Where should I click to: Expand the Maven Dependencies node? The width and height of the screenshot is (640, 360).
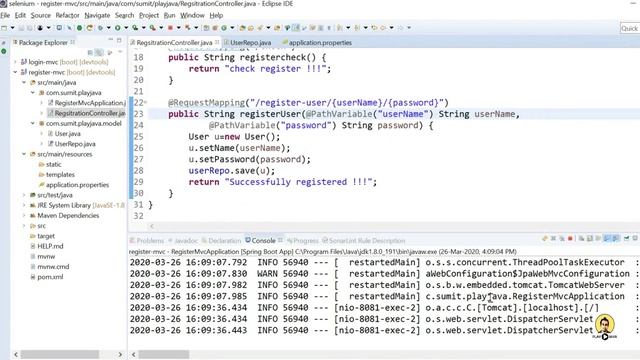point(24,216)
